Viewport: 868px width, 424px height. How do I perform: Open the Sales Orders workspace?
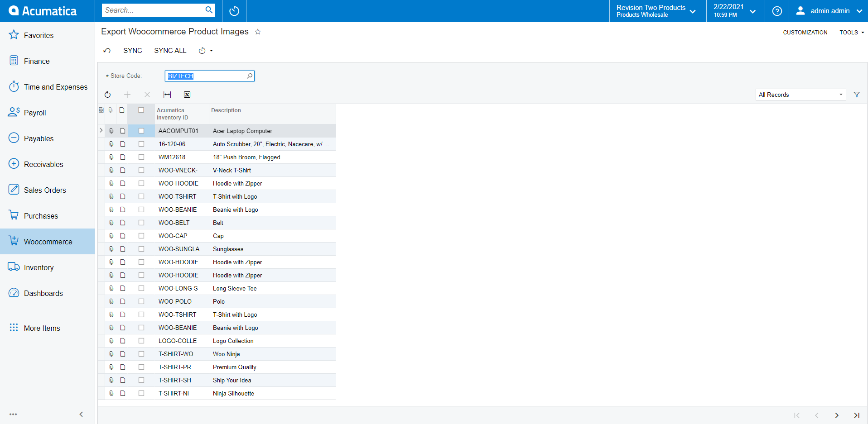[45, 190]
